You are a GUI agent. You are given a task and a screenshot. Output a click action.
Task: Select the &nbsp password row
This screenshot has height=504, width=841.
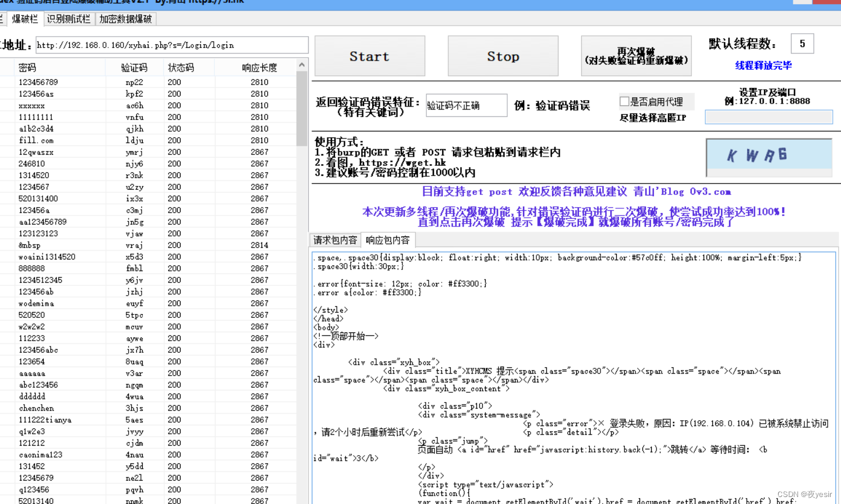(148, 245)
